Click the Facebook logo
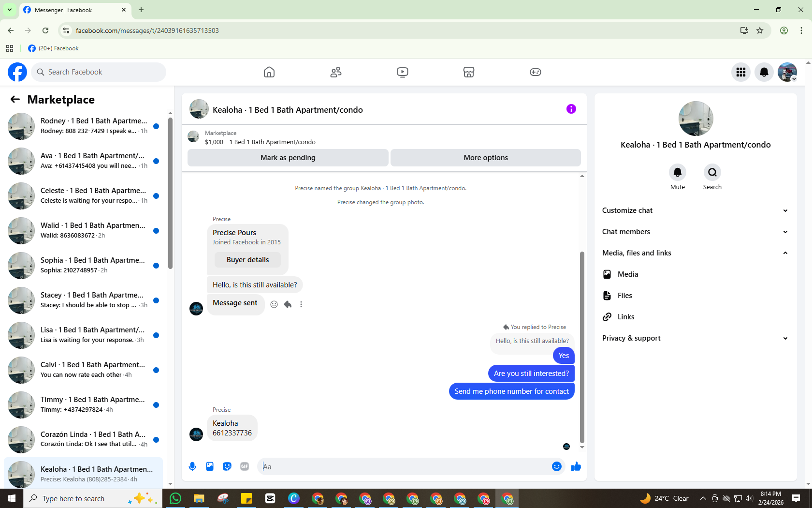The image size is (812, 508). tap(17, 72)
